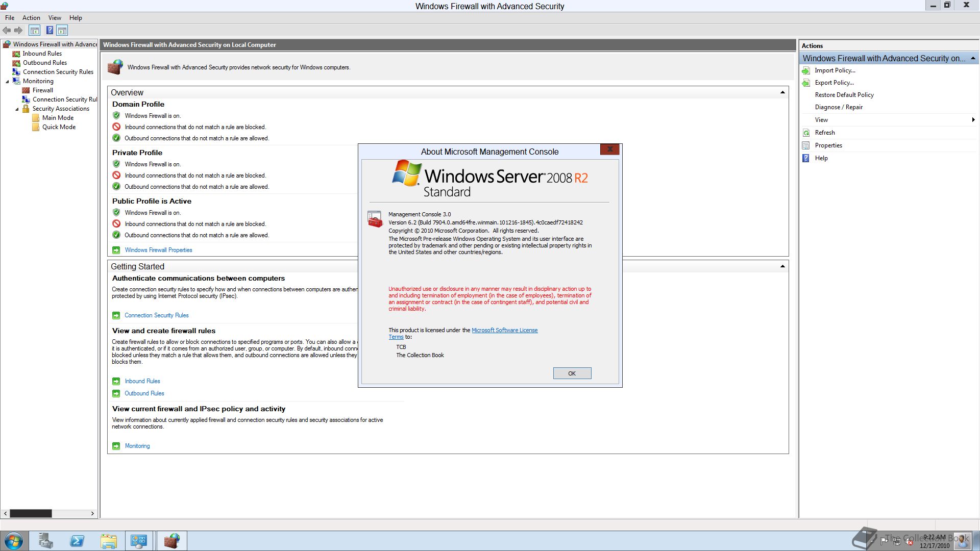Viewport: 980px width, 551px height.
Task: Open the Outbound Rules link in Getting Started
Action: click(144, 393)
